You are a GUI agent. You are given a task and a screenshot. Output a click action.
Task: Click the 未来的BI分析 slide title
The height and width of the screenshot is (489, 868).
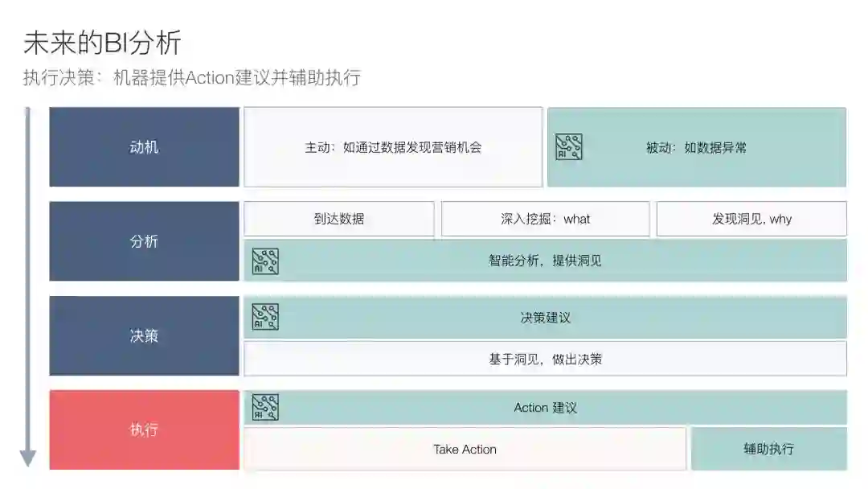(102, 43)
